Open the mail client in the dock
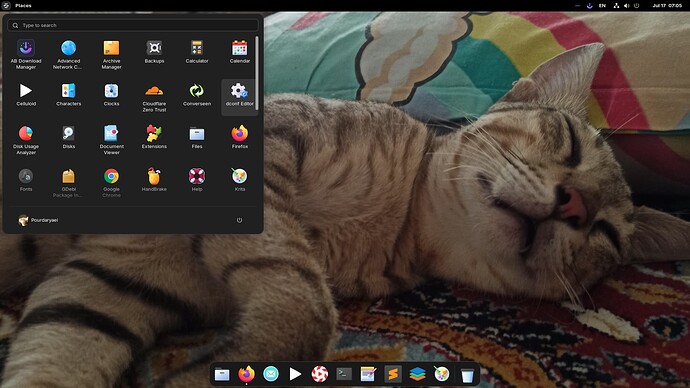The width and height of the screenshot is (690, 388). point(271,374)
